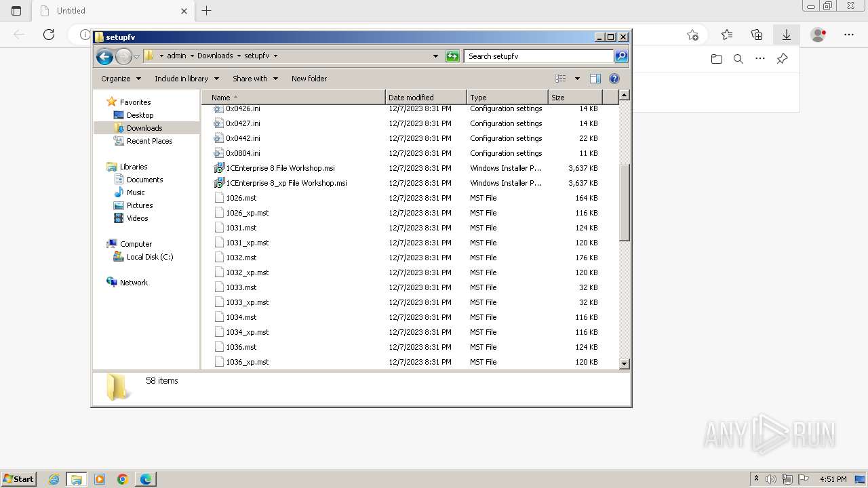Change your view icon

[561, 79]
